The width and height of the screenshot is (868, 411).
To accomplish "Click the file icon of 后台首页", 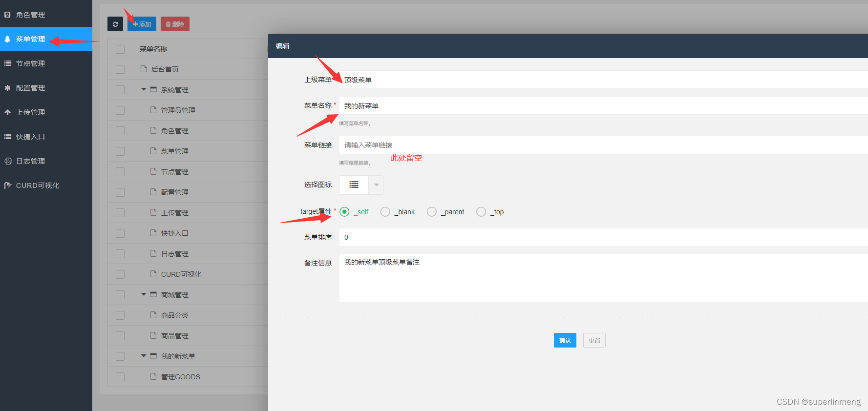I will 144,69.
